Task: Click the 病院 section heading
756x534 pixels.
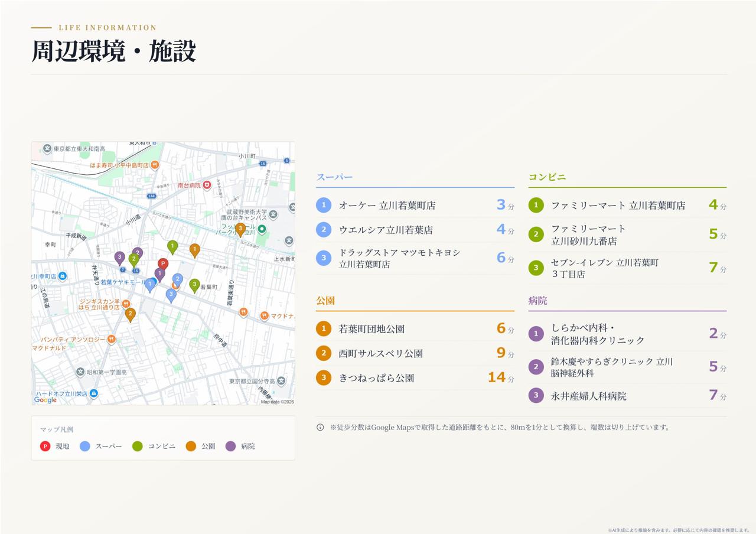Action: [x=537, y=301]
